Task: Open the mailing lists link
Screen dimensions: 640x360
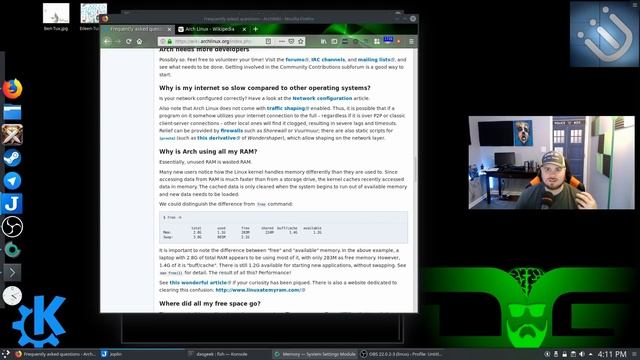Action: point(376,60)
